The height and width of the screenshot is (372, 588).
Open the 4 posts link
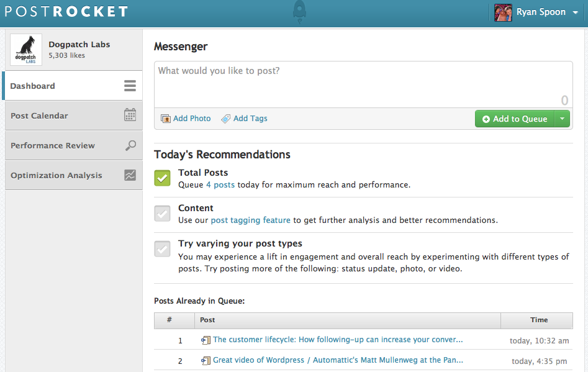point(220,184)
